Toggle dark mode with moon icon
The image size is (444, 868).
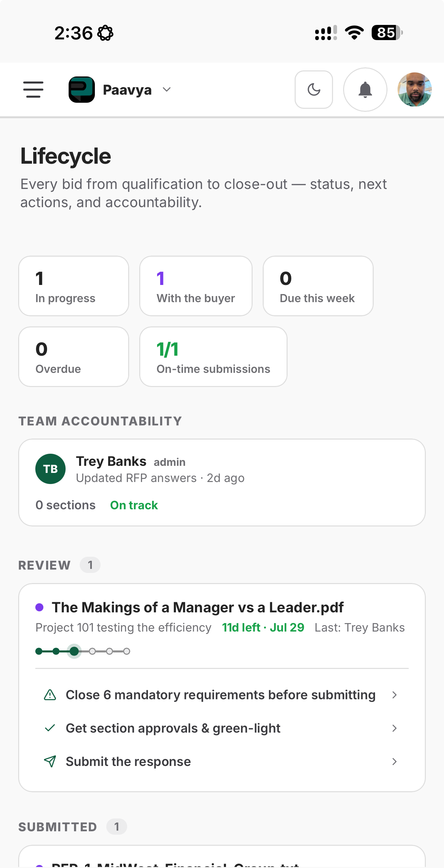point(314,90)
